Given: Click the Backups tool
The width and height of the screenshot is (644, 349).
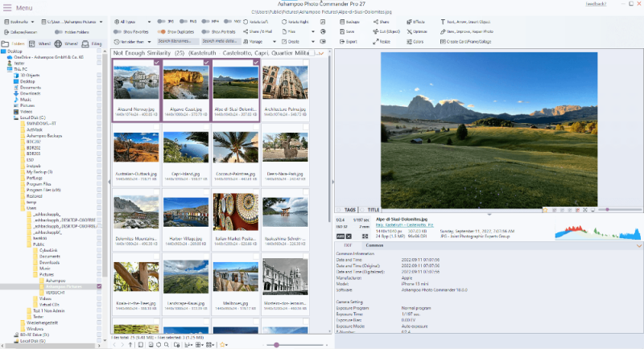Looking at the screenshot, I should click(349, 22).
